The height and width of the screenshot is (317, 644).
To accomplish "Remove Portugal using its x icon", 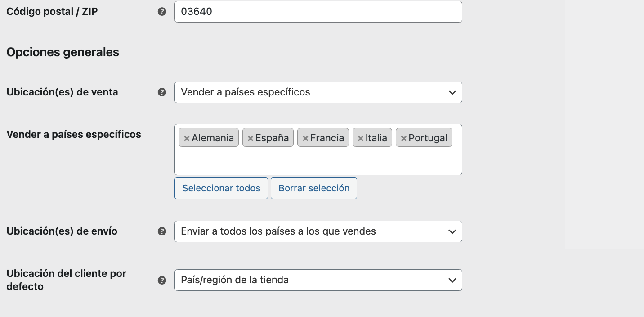I will [403, 138].
